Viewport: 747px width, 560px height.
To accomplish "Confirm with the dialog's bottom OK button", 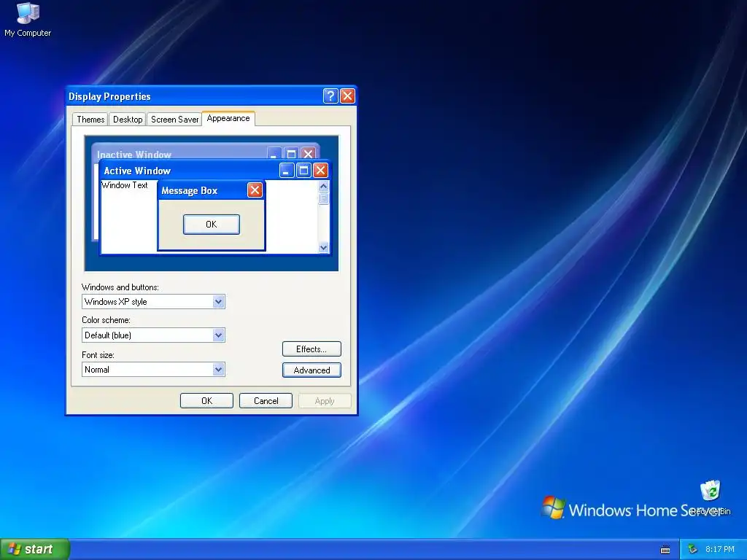I will pos(206,400).
